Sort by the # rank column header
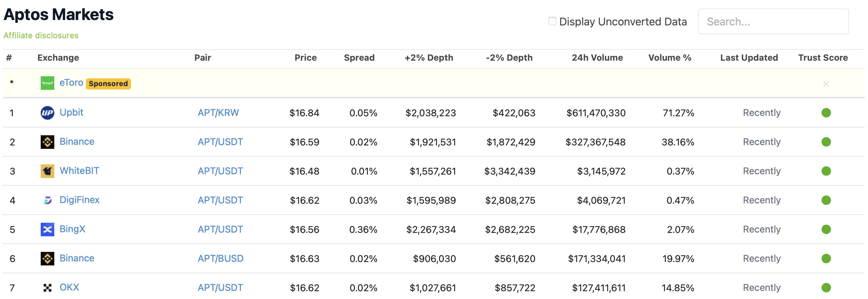 coord(9,58)
